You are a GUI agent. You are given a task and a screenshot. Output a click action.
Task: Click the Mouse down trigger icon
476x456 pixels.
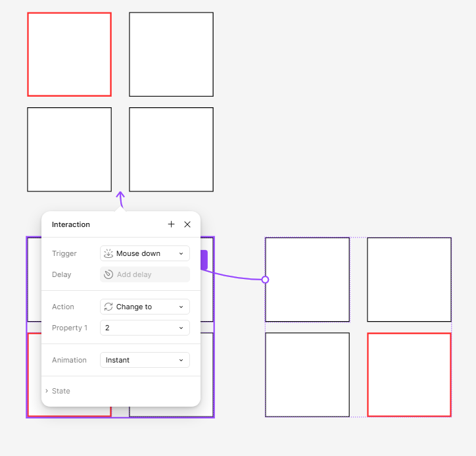click(x=108, y=253)
